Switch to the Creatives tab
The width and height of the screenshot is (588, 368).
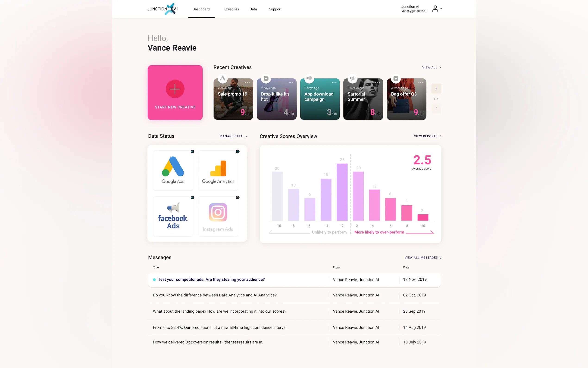[x=231, y=9]
